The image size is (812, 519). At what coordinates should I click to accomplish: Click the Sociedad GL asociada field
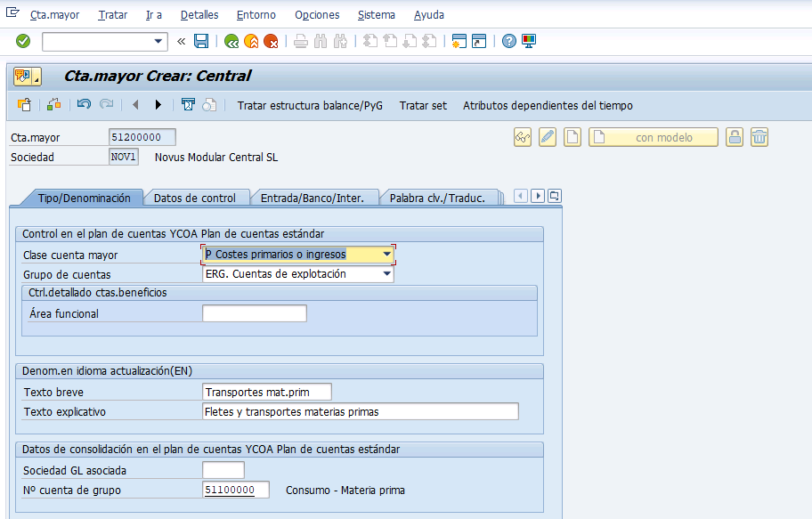223,470
